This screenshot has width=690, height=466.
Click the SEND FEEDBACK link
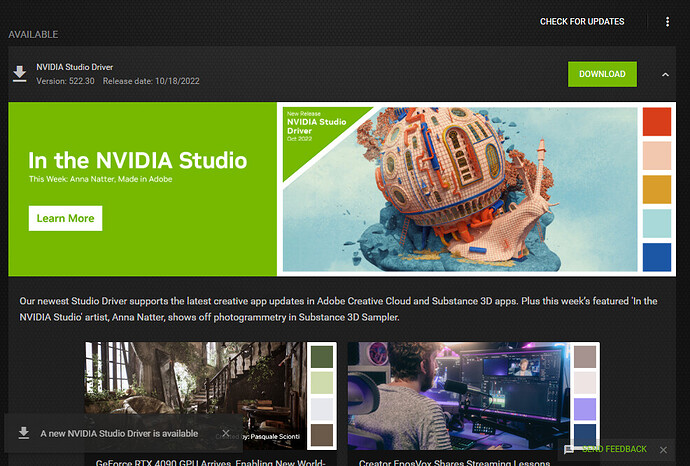[614, 449]
